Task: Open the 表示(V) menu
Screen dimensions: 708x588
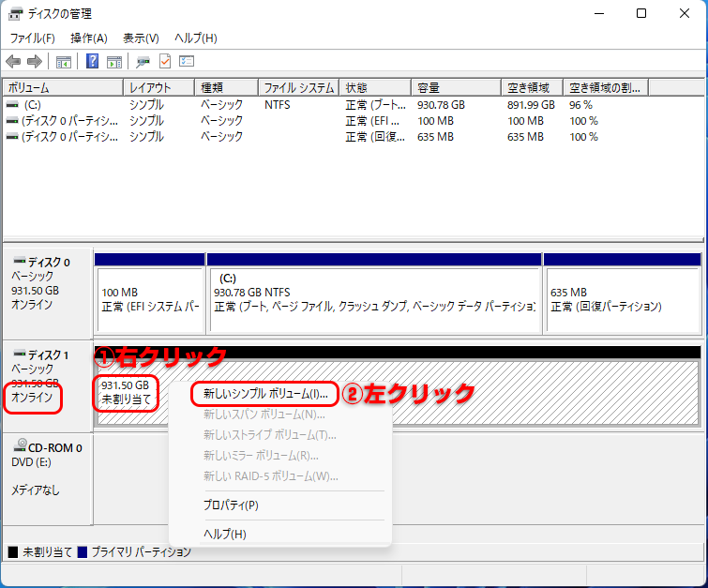Action: point(141,38)
